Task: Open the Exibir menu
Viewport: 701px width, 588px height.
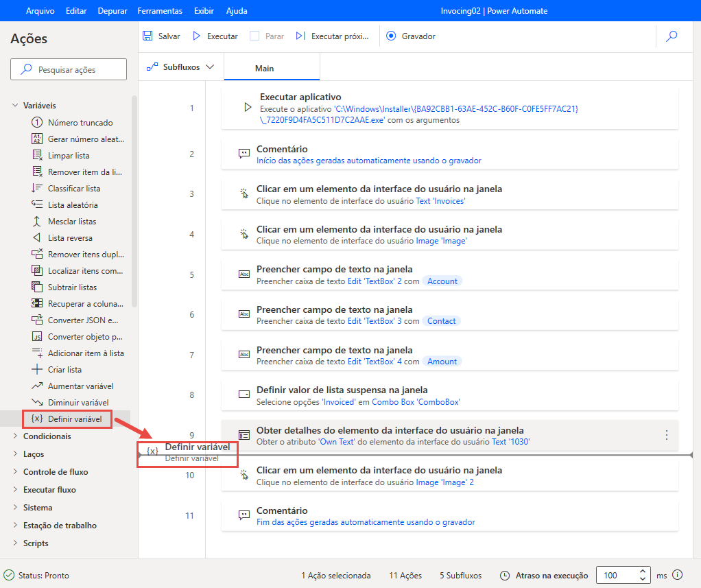Action: 204,11
